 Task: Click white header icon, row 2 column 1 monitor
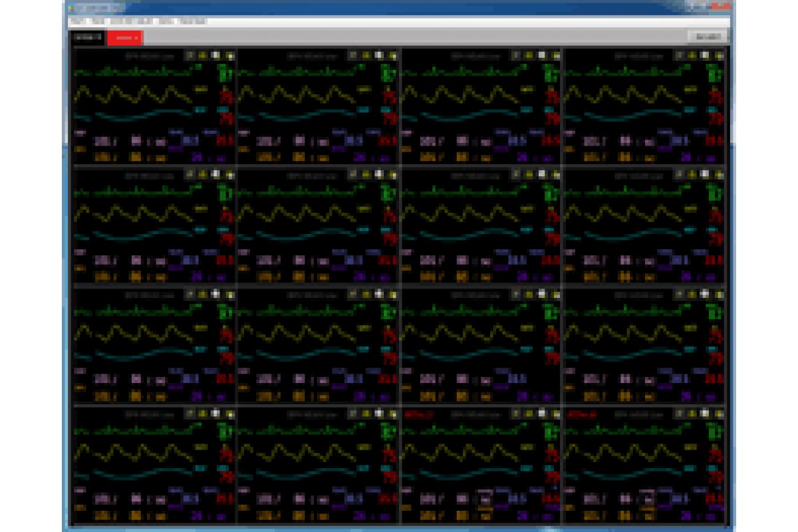point(215,175)
